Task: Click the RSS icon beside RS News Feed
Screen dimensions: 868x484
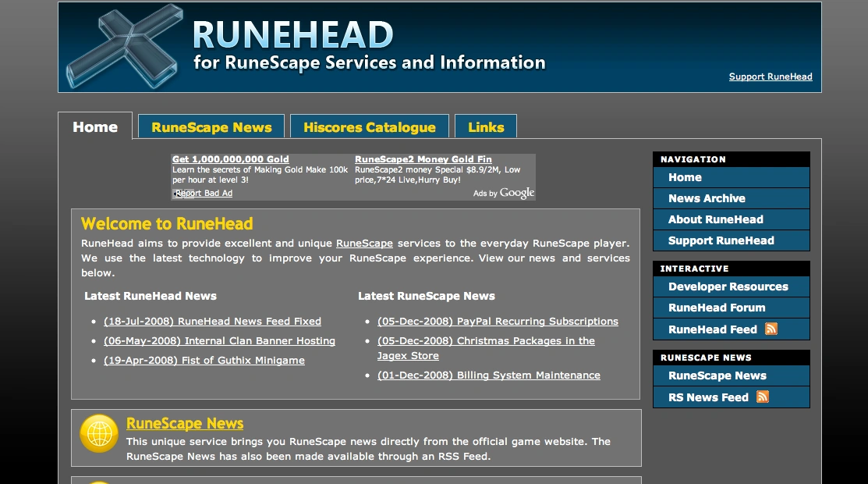Action: point(763,397)
